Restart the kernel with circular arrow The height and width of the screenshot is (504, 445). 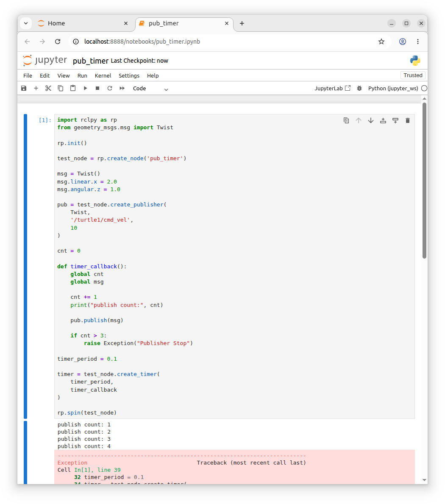(110, 88)
